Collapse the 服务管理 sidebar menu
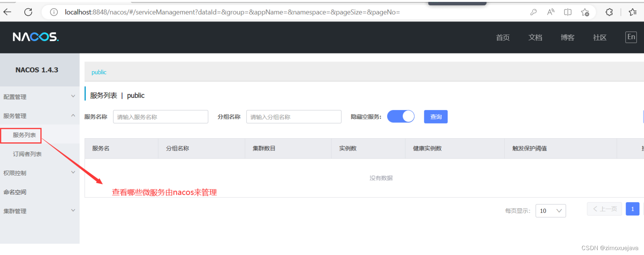The height and width of the screenshot is (255, 644). click(x=39, y=116)
